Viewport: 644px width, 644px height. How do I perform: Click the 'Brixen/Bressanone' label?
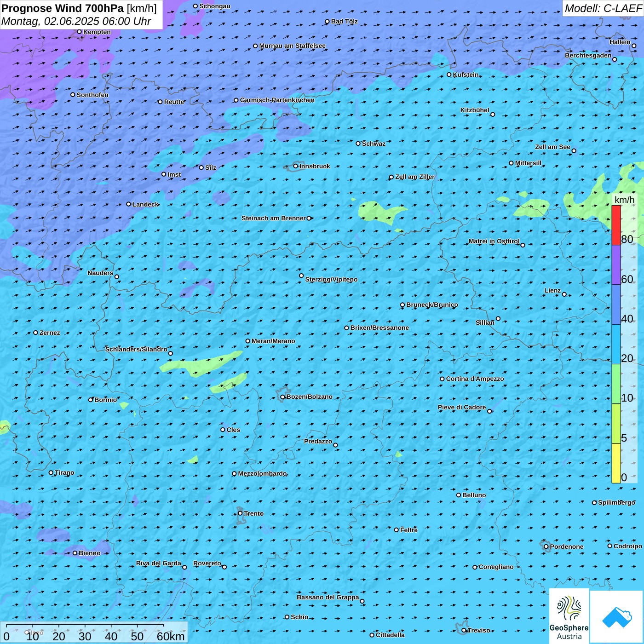pyautogui.click(x=380, y=328)
